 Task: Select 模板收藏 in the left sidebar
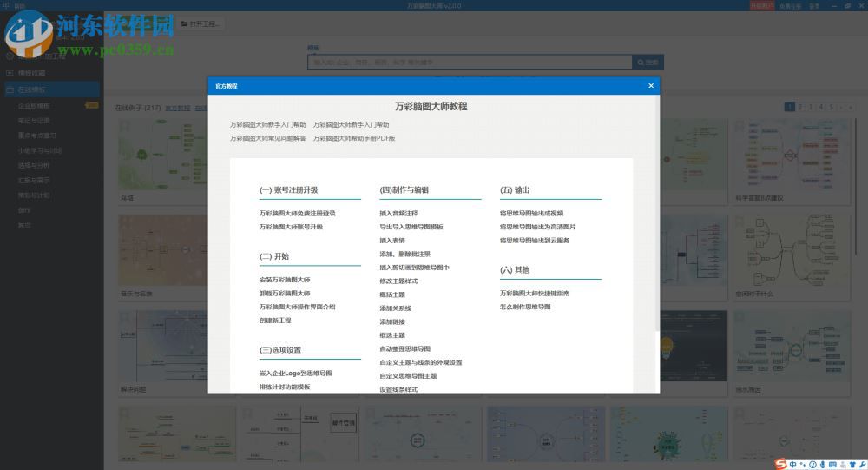31,73
